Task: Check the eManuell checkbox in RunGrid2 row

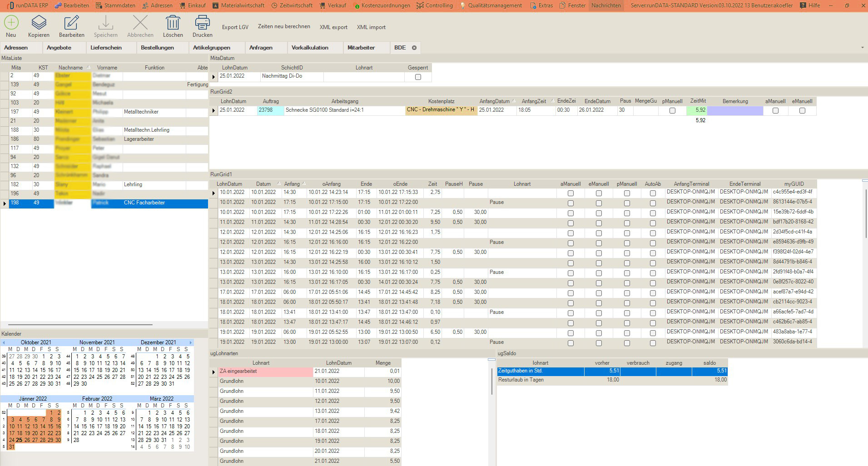Action: [802, 110]
